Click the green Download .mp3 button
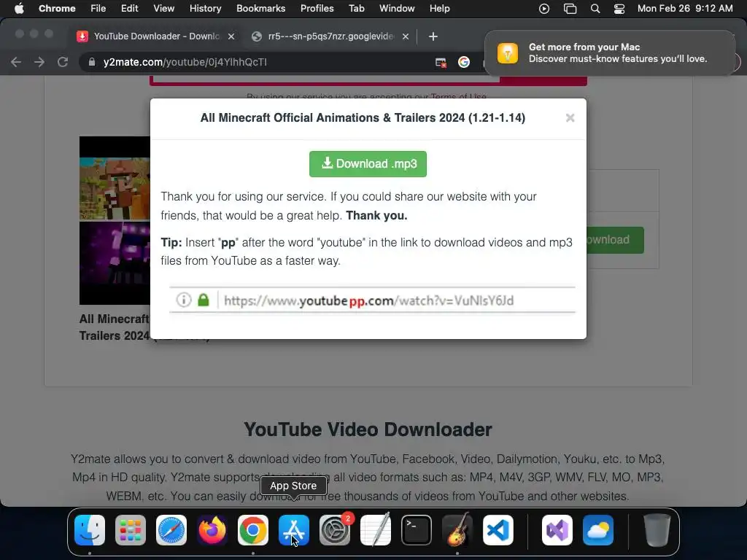Viewport: 747px width, 560px height. click(x=368, y=164)
